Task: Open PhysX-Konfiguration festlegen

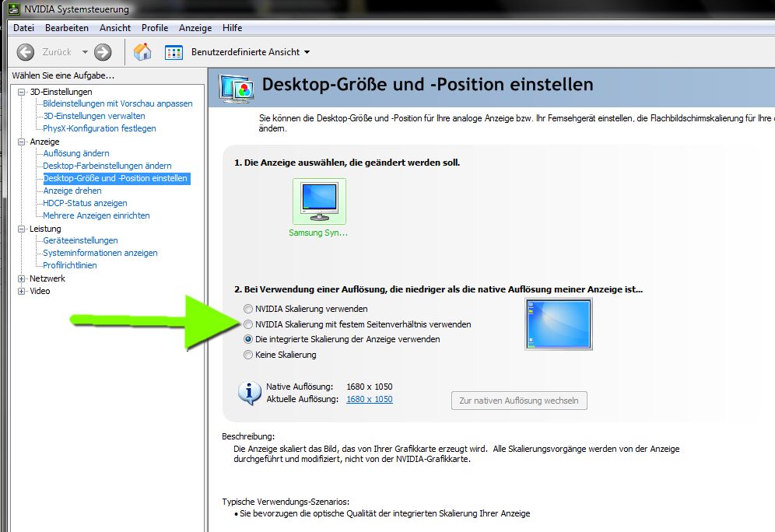Action: 100,128
